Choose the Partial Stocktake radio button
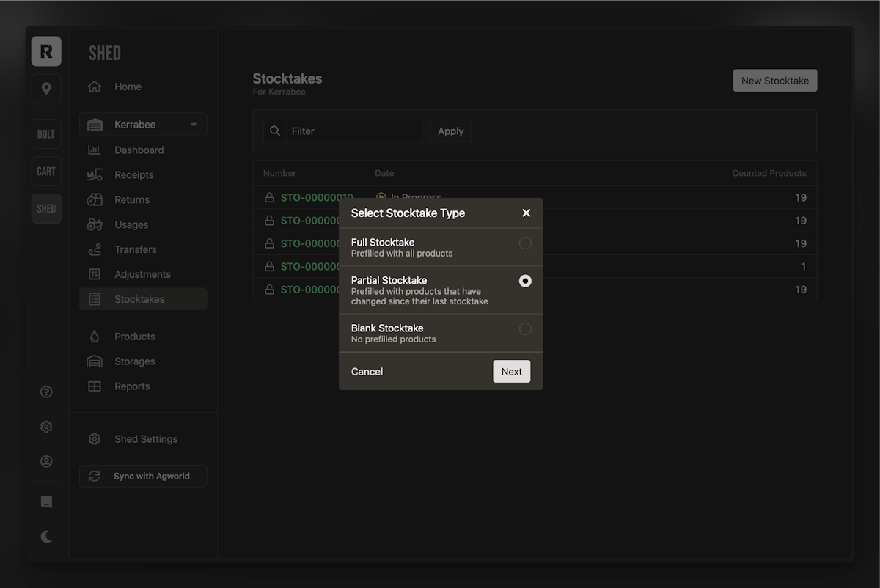Viewport: 880px width, 588px height. tap(525, 281)
